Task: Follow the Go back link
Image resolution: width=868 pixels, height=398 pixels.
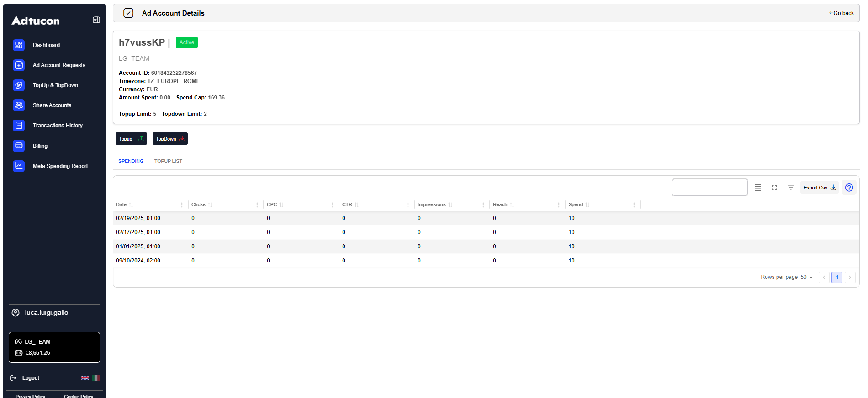Action: [841, 13]
